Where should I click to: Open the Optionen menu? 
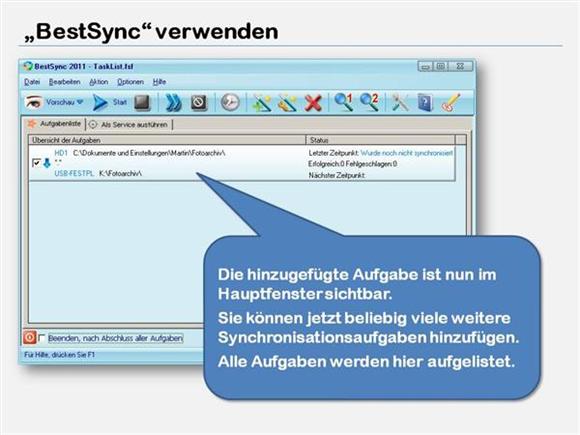coord(130,82)
